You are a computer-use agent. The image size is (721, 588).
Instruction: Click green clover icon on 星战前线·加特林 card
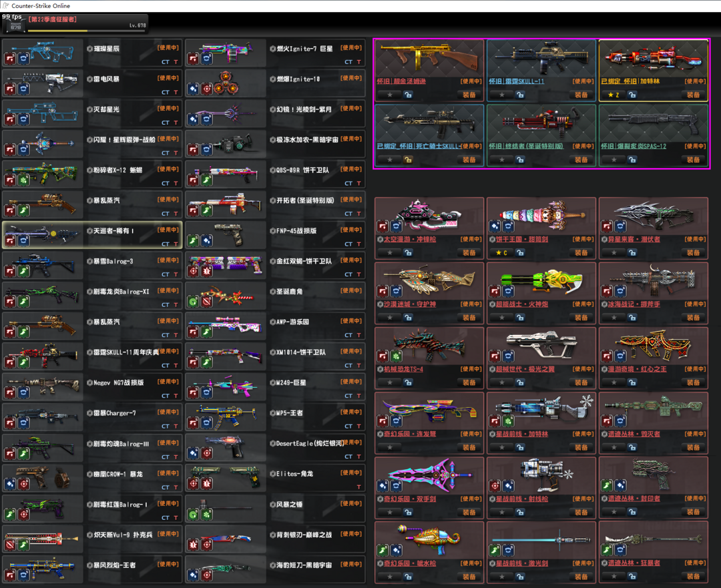508,420
